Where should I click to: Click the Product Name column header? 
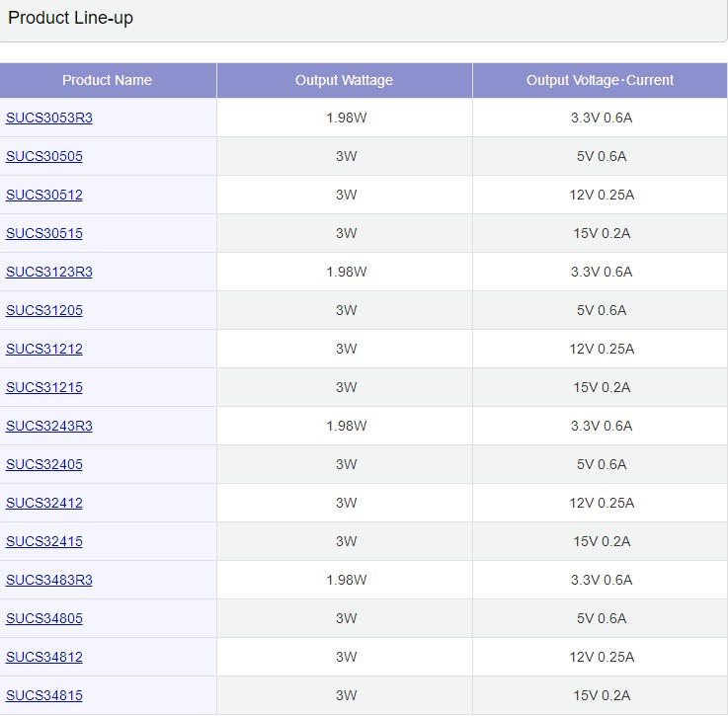click(x=107, y=80)
